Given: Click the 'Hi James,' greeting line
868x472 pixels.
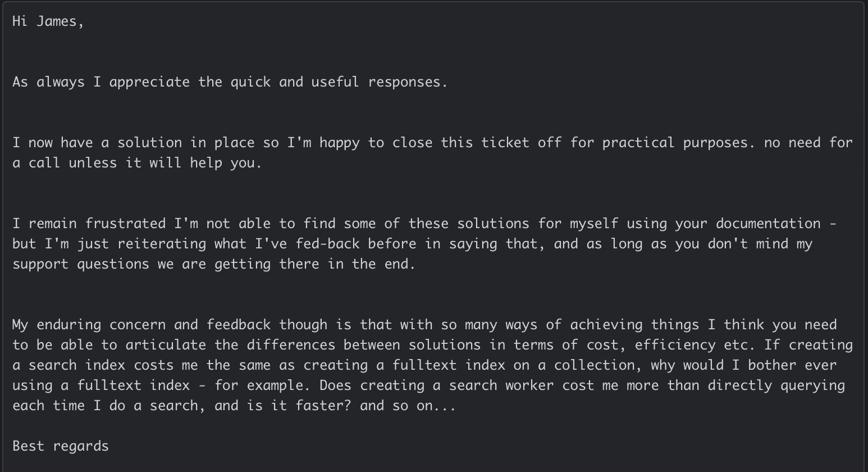Looking at the screenshot, I should click(x=48, y=21).
